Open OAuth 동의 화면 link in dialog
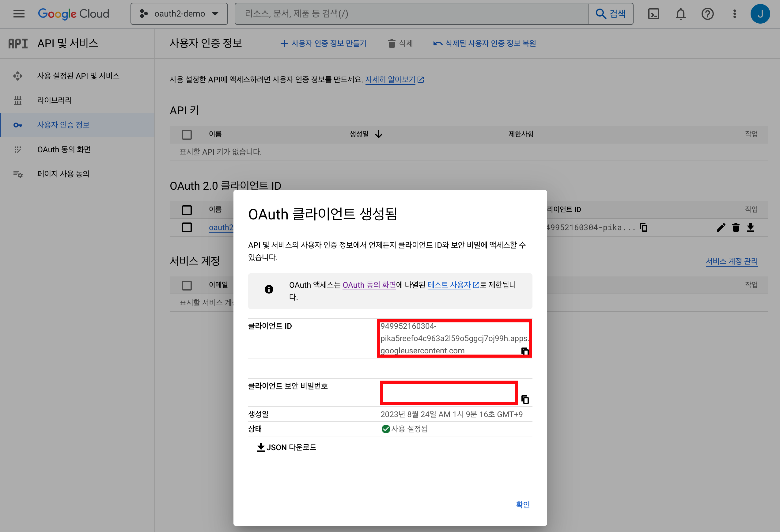 pyautogui.click(x=369, y=285)
